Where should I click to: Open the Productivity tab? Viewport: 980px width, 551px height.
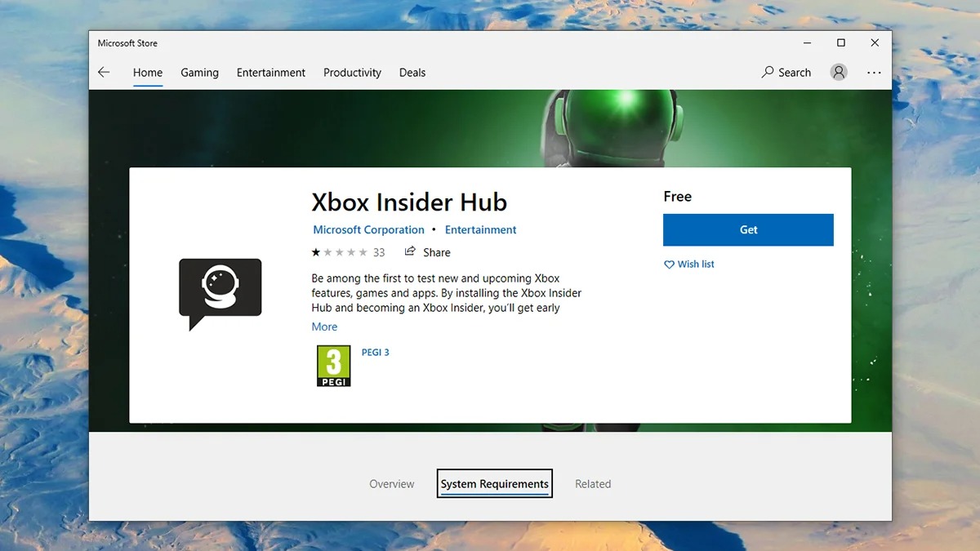[x=352, y=73]
